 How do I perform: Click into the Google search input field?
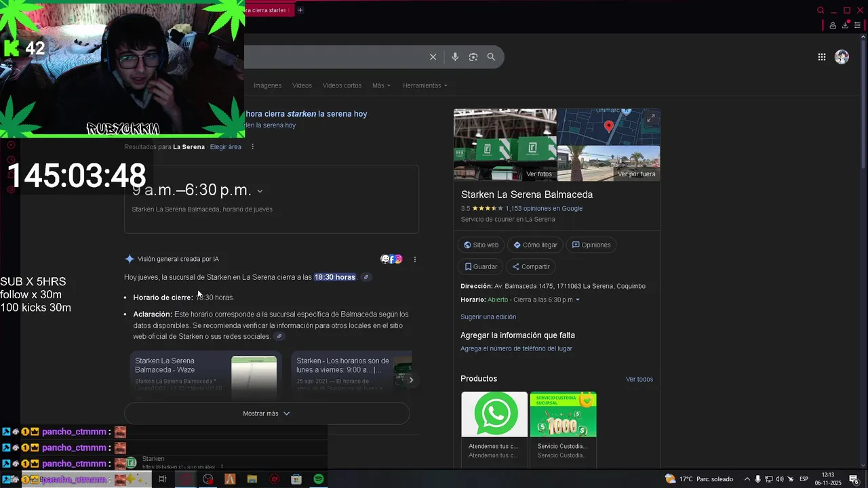click(332, 57)
